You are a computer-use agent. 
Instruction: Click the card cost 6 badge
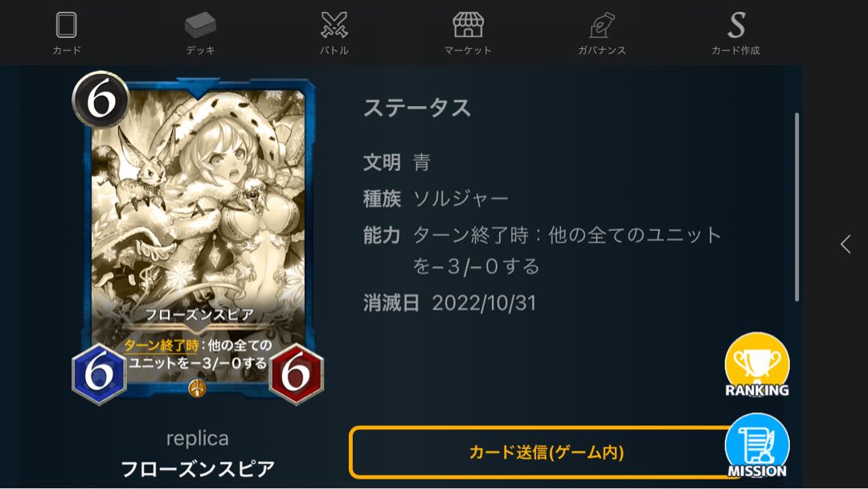[x=100, y=100]
